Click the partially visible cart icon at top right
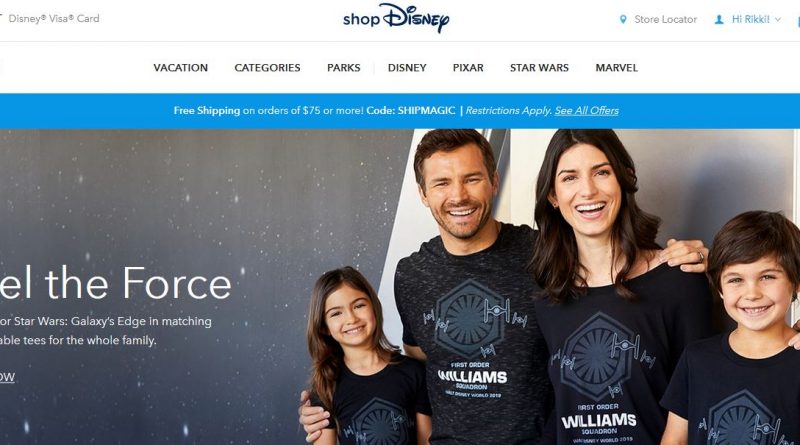 point(798,21)
